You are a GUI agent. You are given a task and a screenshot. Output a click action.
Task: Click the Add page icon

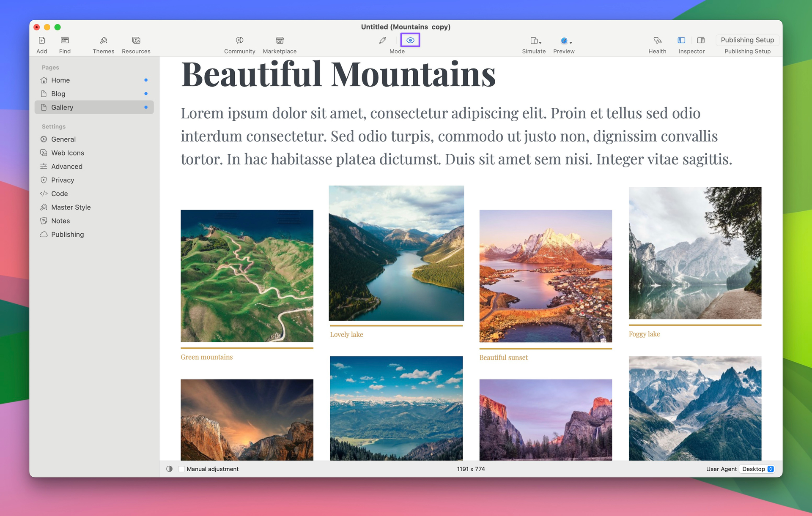(42, 41)
